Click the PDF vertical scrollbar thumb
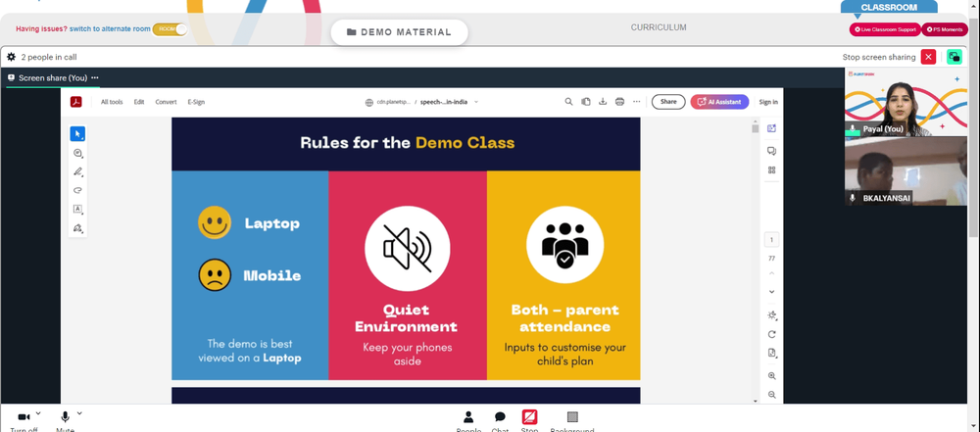The image size is (980, 432). [755, 128]
